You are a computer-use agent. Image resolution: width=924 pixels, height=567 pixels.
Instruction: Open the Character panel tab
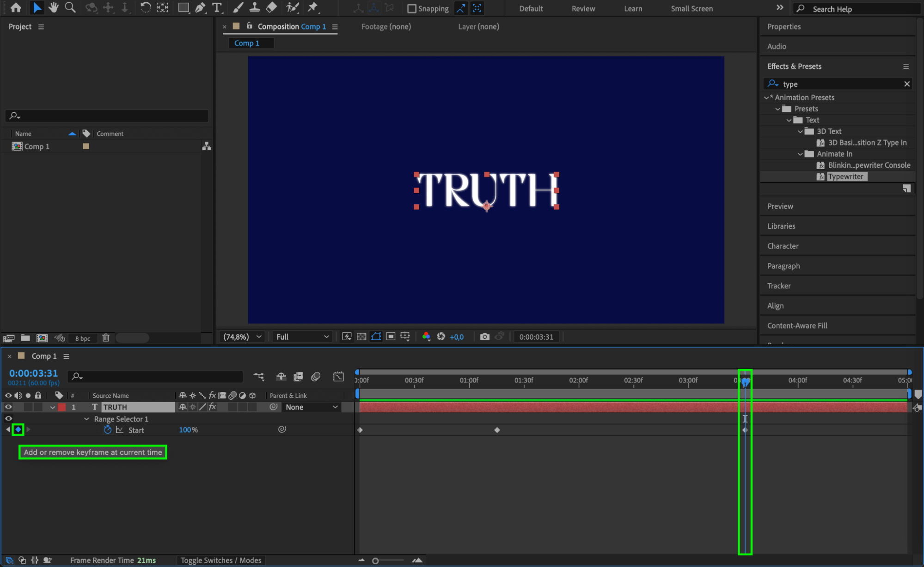[x=783, y=246]
